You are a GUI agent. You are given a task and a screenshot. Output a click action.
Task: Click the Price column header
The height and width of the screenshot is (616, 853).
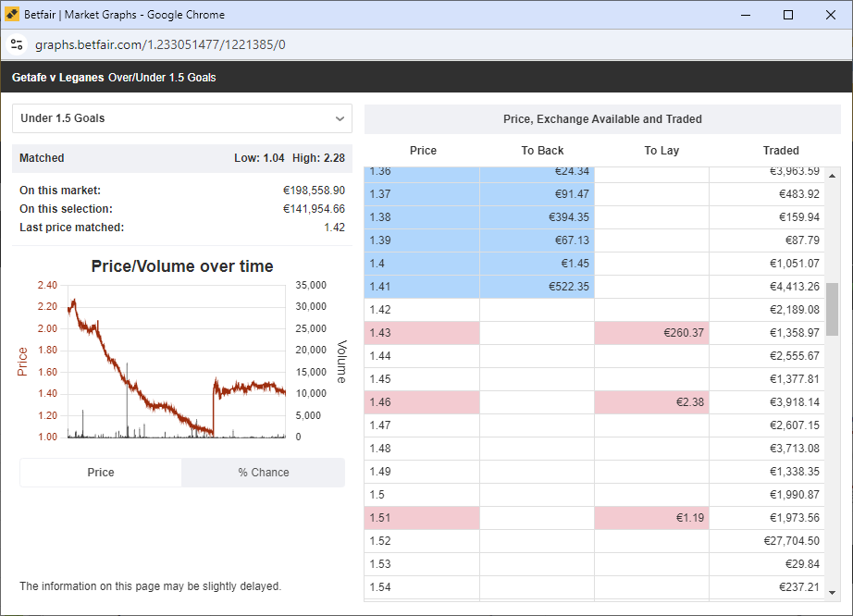click(x=423, y=151)
